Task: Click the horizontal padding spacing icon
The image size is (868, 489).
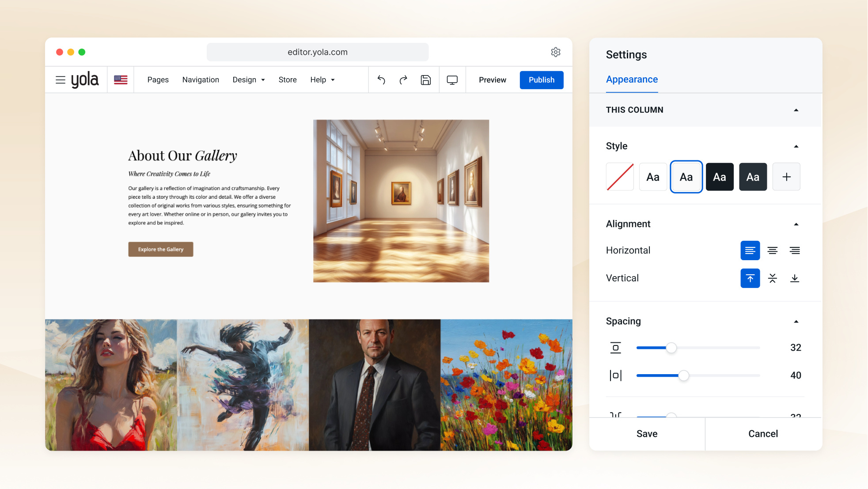Action: (x=616, y=375)
